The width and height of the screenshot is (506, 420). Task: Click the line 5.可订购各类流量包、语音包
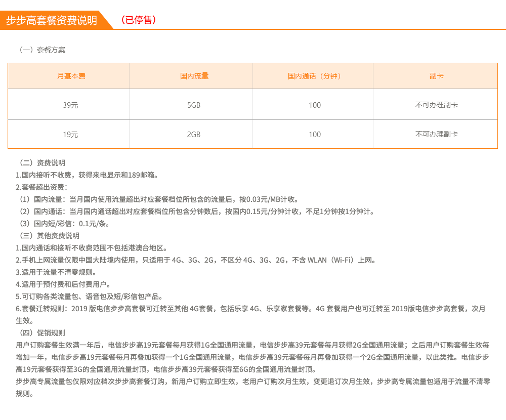[x=90, y=297]
